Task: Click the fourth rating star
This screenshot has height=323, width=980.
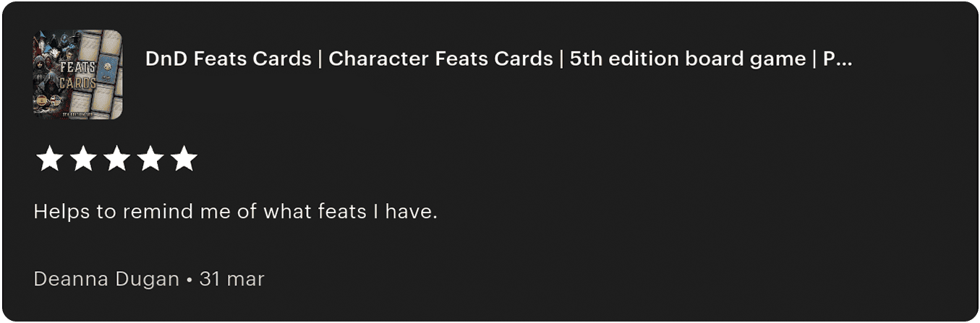Action: coord(150,159)
